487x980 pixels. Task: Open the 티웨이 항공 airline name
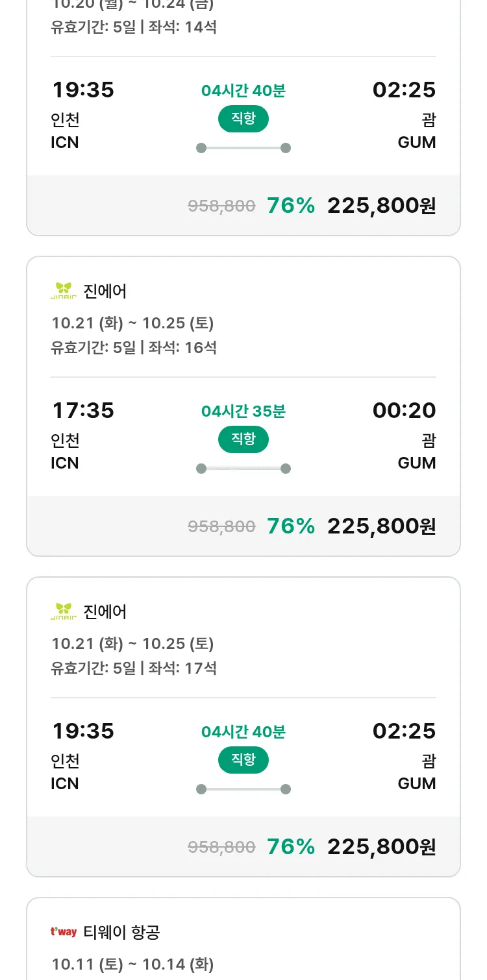[122, 933]
